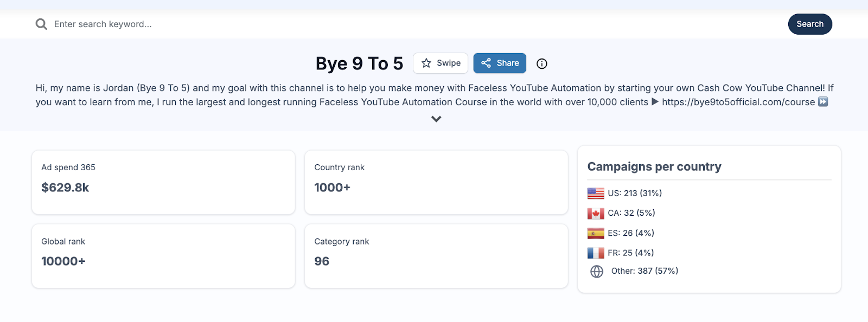Expand the channel description chevron

point(436,119)
